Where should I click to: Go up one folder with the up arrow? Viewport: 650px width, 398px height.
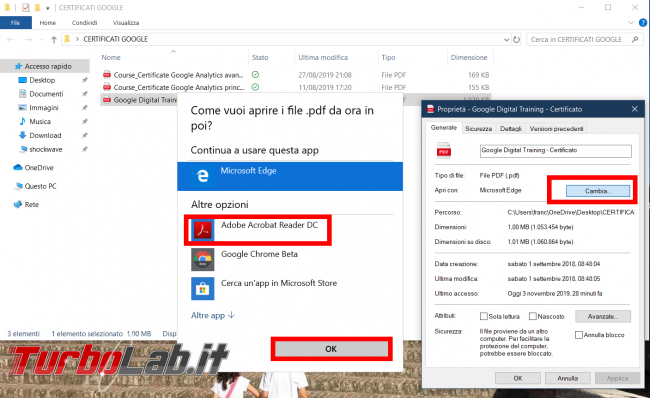click(53, 39)
